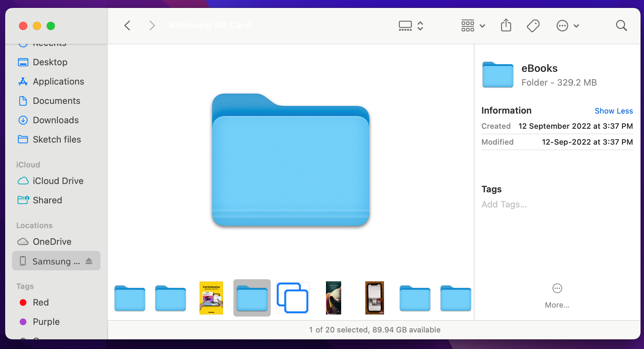The width and height of the screenshot is (644, 349).
Task: Click the eBooks folder icon in preview pane
Action: point(498,75)
